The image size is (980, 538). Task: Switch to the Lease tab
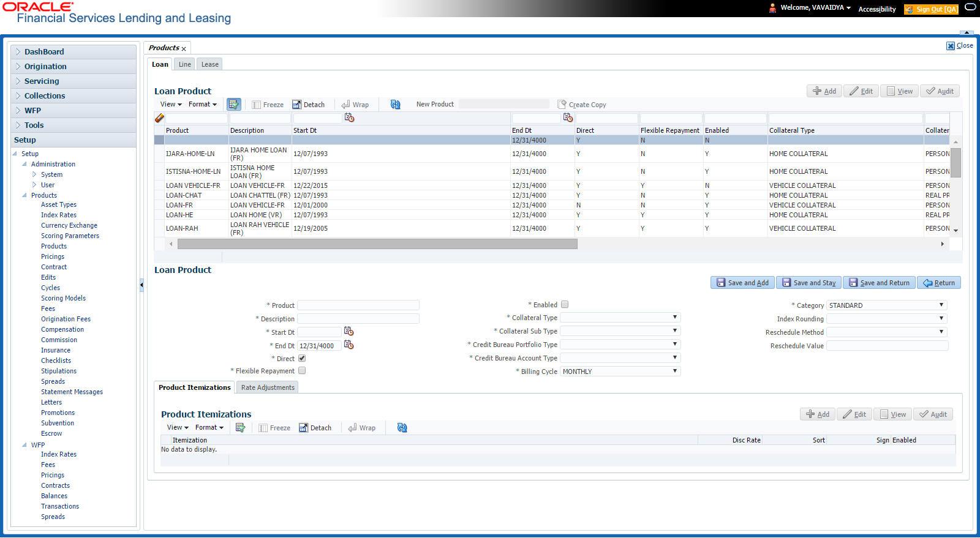pyautogui.click(x=209, y=64)
